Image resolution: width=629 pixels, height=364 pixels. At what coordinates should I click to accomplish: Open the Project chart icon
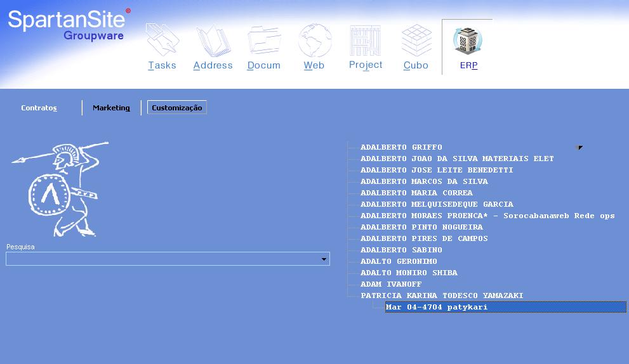coord(365,41)
